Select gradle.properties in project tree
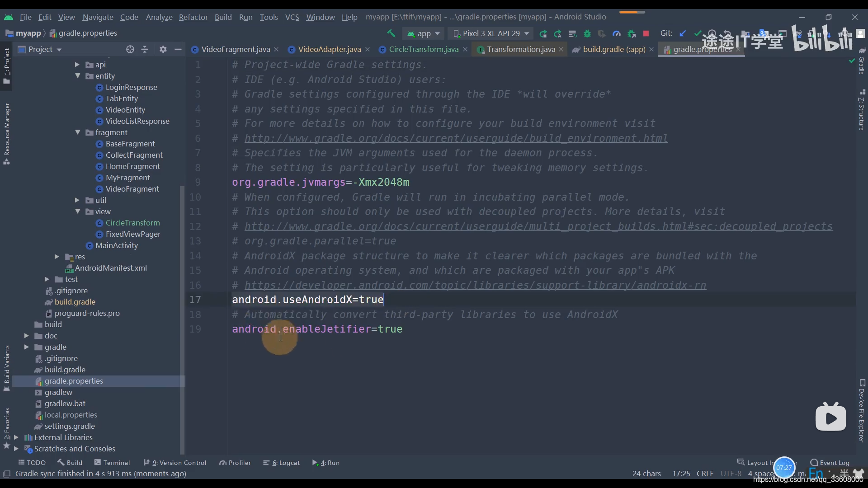 click(99, 381)
